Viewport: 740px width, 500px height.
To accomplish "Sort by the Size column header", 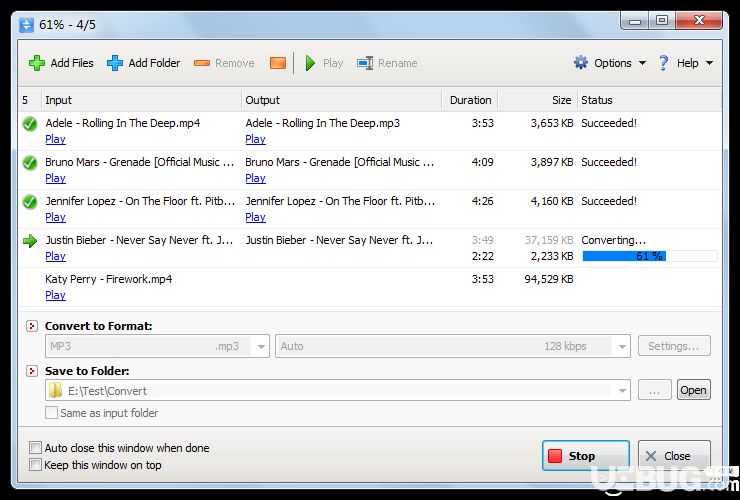I will [x=538, y=100].
